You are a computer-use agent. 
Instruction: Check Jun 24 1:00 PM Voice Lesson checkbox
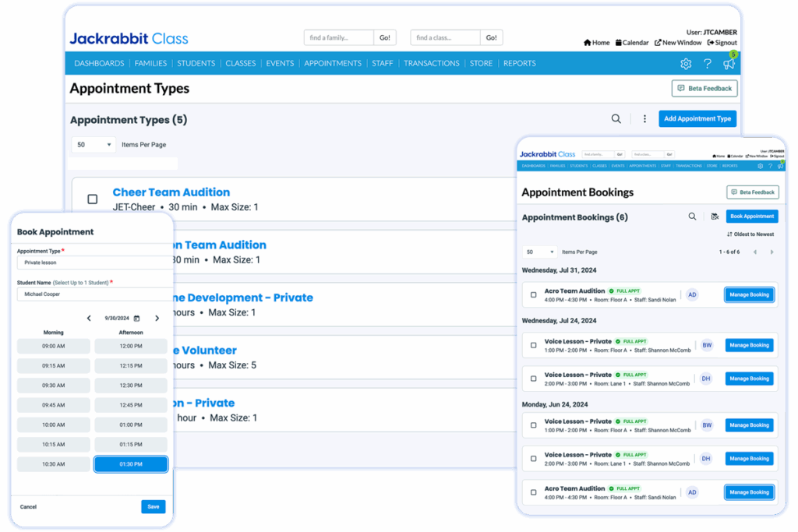[533, 425]
